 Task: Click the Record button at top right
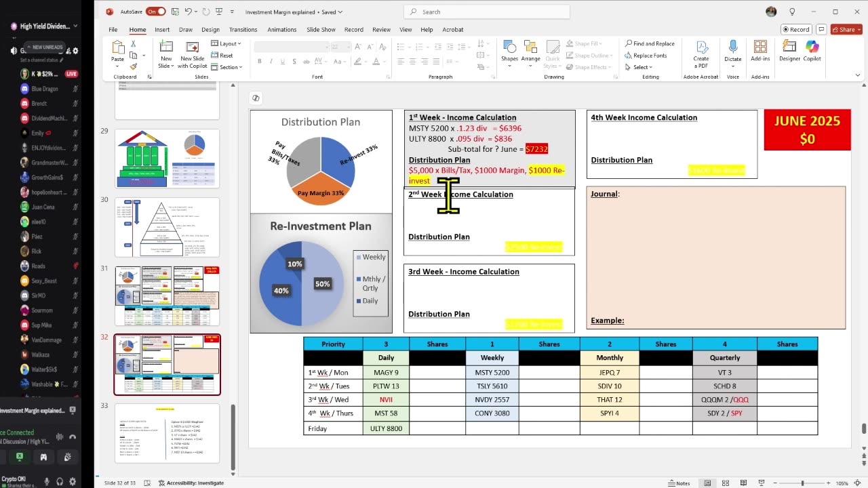click(795, 29)
